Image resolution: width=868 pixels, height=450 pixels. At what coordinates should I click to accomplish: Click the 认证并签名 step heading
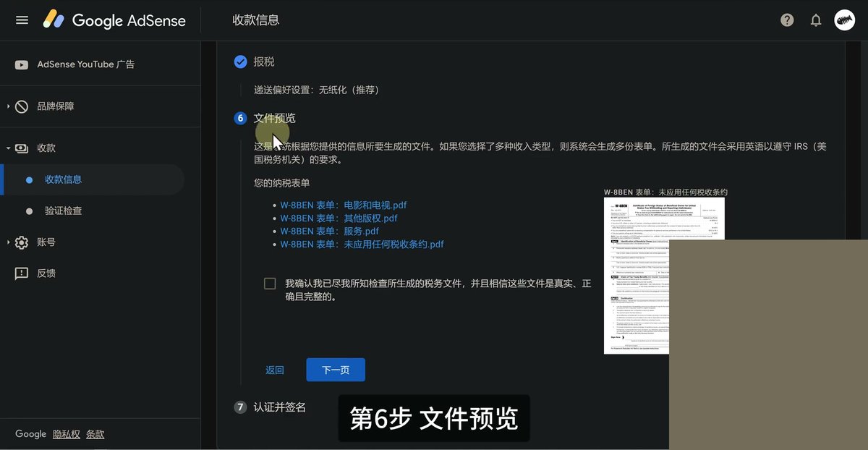[279, 407]
